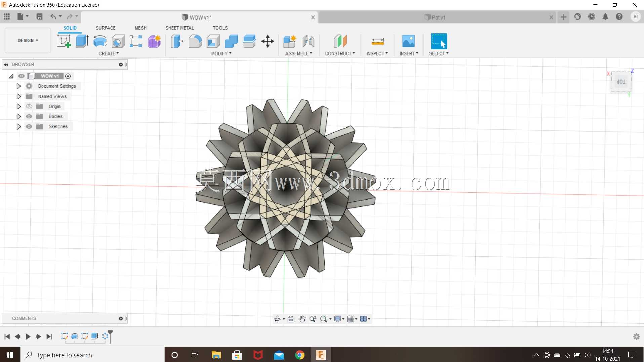Activate the Look At tool

(x=291, y=319)
